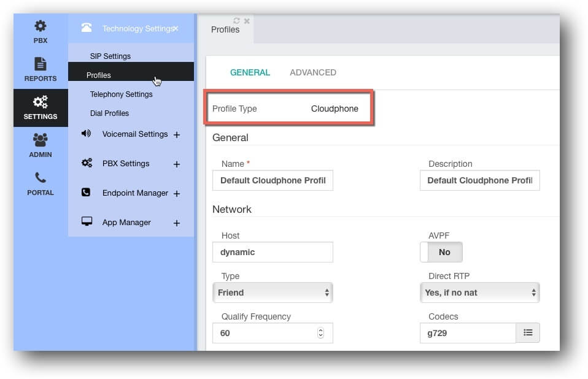The width and height of the screenshot is (588, 379).
Task: Click the Codecs field showing g729
Action: click(468, 333)
